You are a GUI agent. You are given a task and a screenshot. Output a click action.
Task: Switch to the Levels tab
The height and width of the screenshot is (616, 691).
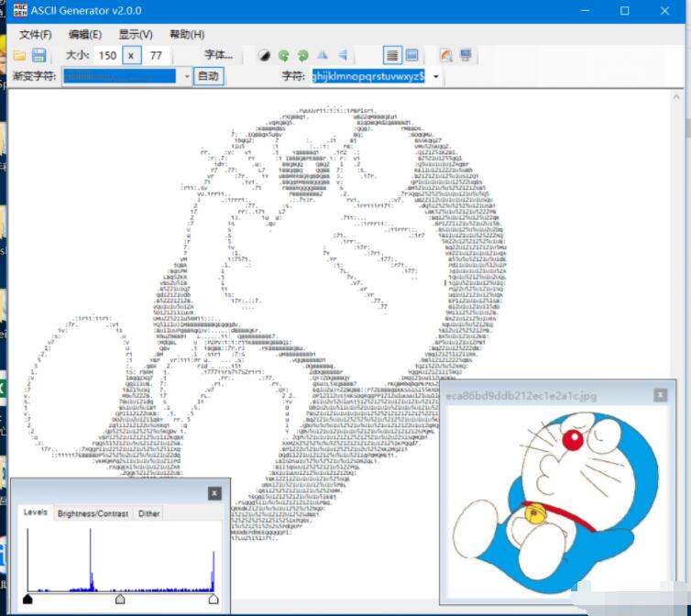point(35,512)
